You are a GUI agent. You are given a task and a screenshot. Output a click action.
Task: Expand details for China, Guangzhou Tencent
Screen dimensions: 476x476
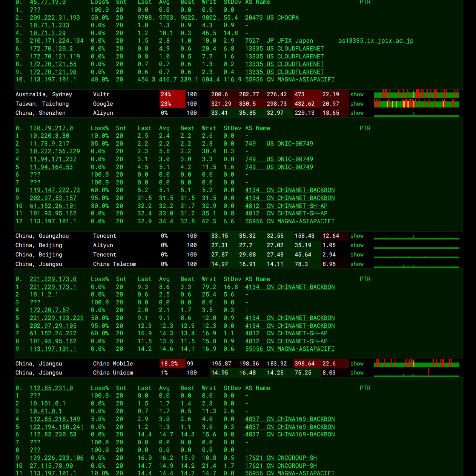point(356,236)
